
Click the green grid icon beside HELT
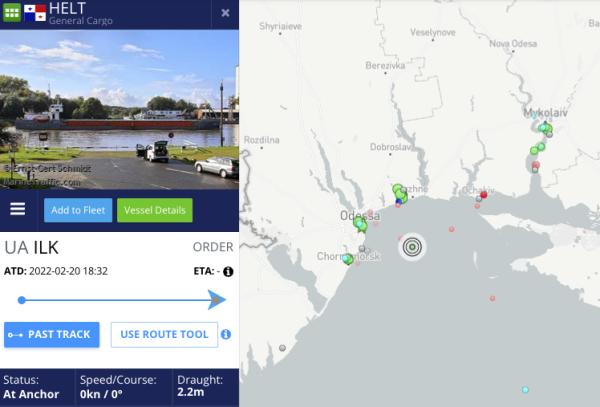coord(12,12)
